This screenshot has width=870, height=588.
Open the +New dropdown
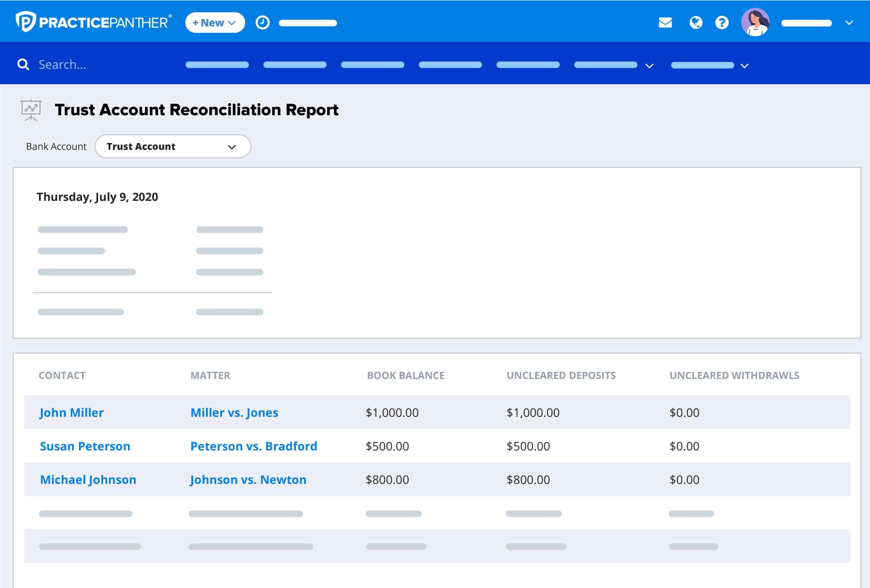(214, 22)
